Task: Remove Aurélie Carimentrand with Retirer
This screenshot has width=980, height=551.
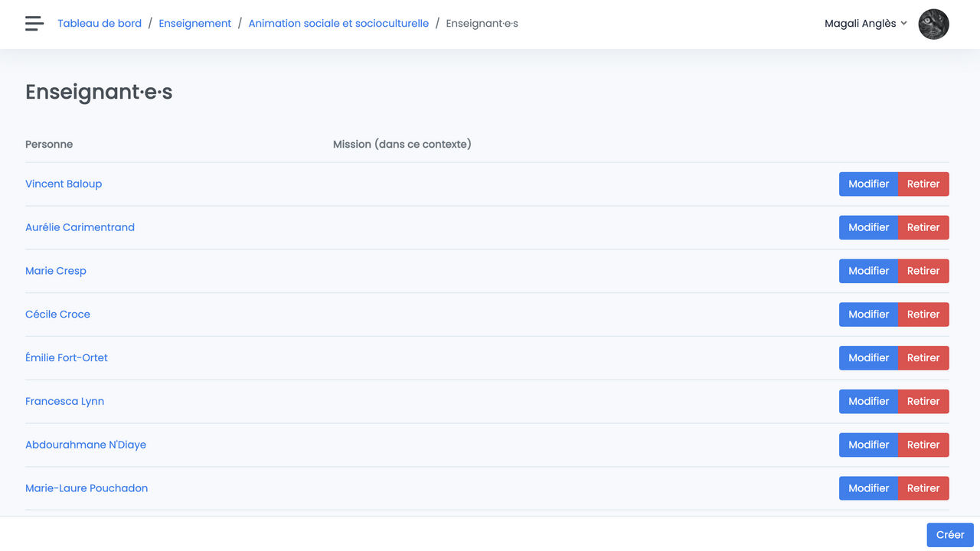Action: click(923, 227)
